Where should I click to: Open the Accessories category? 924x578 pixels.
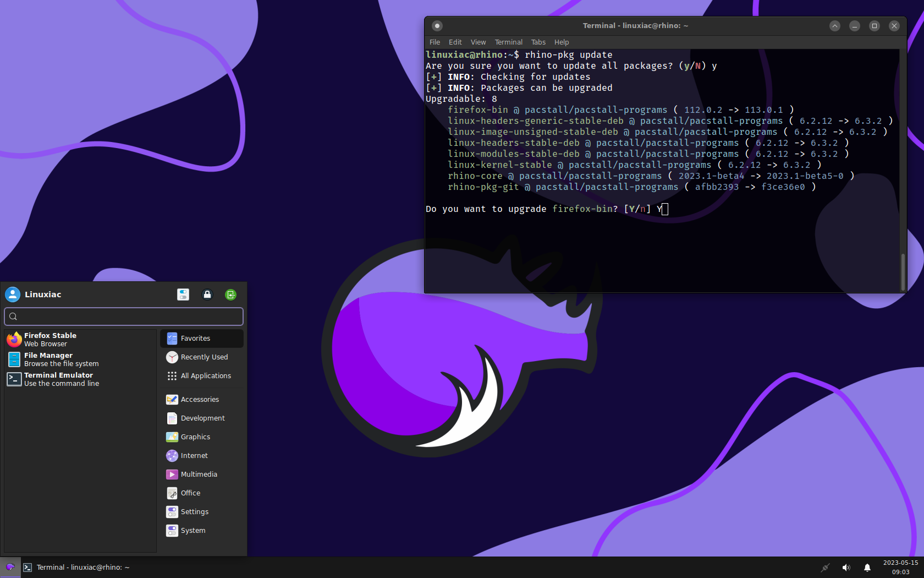[x=202, y=400]
